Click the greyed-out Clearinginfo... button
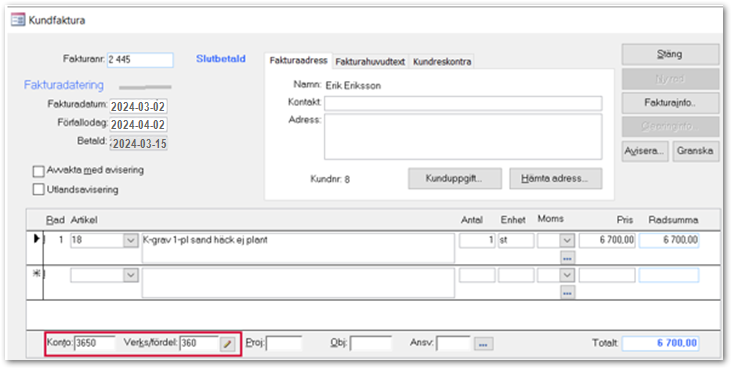The height and width of the screenshot is (369, 732). (670, 127)
